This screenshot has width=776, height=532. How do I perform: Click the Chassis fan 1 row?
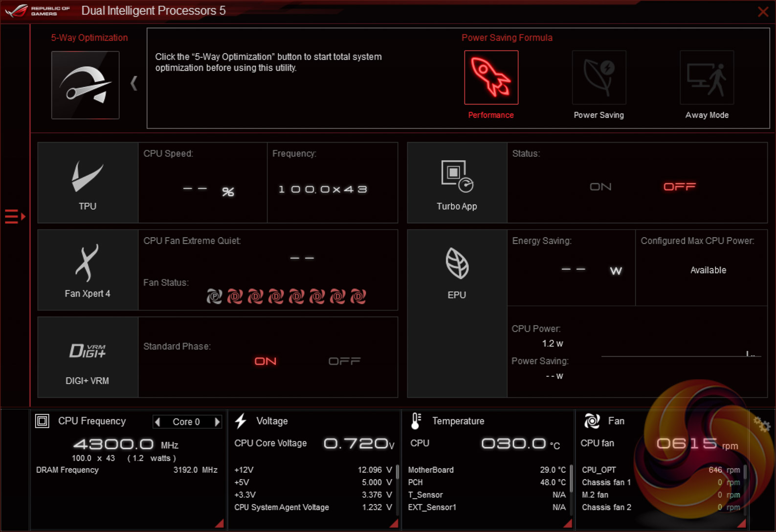pyautogui.click(x=661, y=482)
